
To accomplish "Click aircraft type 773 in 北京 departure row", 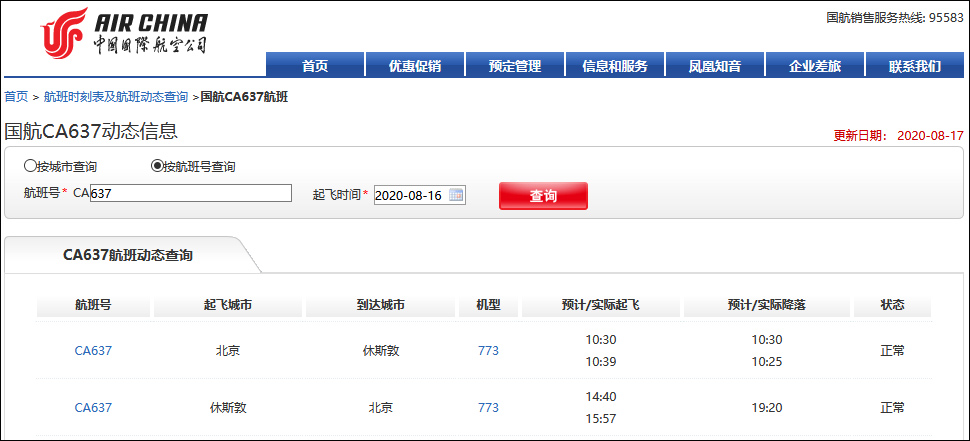I will [x=488, y=351].
